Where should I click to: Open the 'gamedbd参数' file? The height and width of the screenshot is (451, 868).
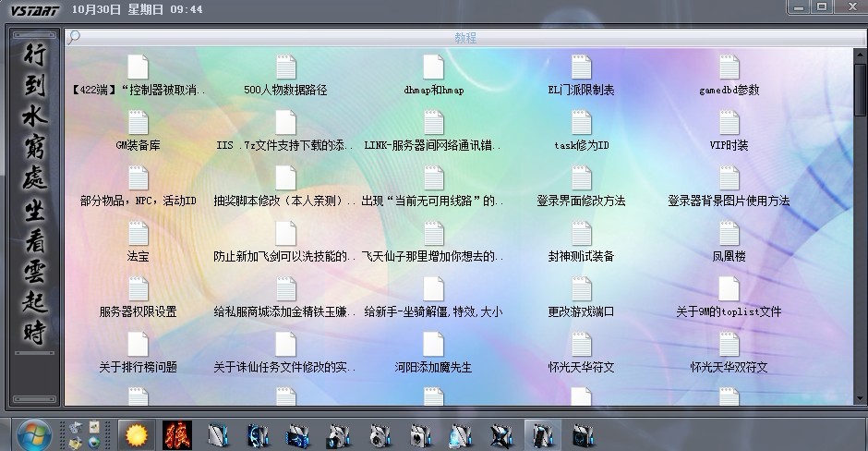(x=729, y=67)
